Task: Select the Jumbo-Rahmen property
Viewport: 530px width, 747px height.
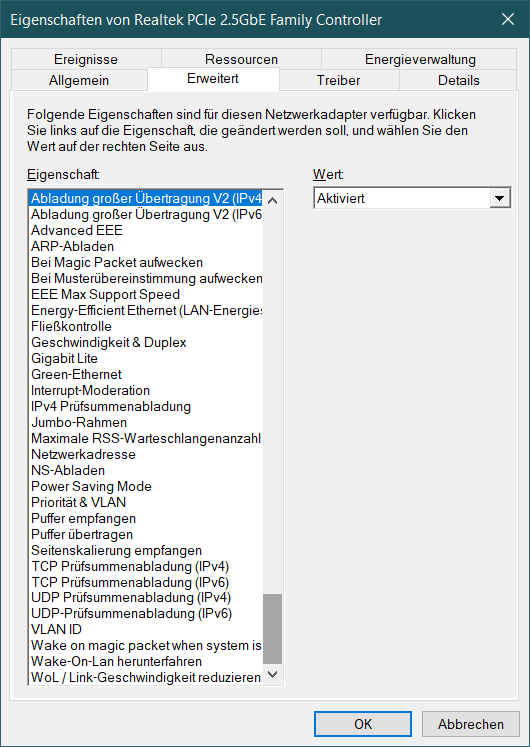Action: coord(79,423)
